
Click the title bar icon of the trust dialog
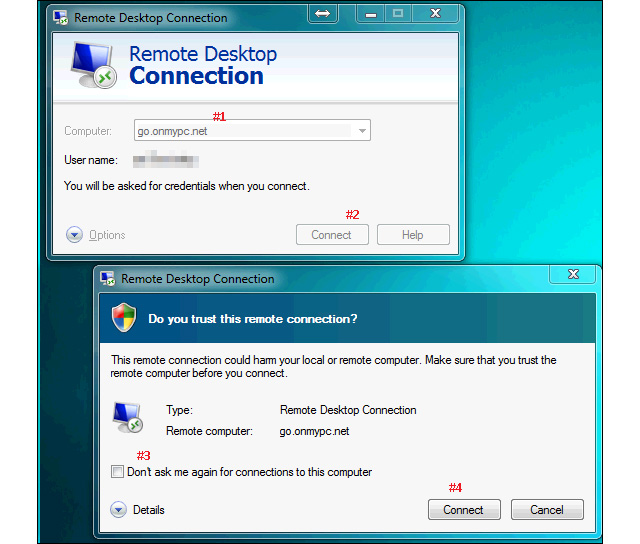(x=107, y=279)
